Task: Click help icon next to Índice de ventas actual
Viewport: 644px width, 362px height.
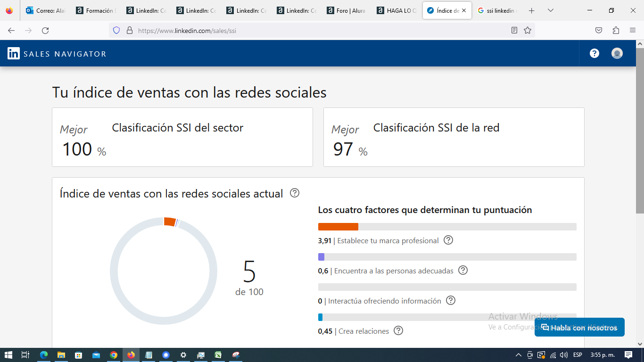Action: (x=295, y=193)
